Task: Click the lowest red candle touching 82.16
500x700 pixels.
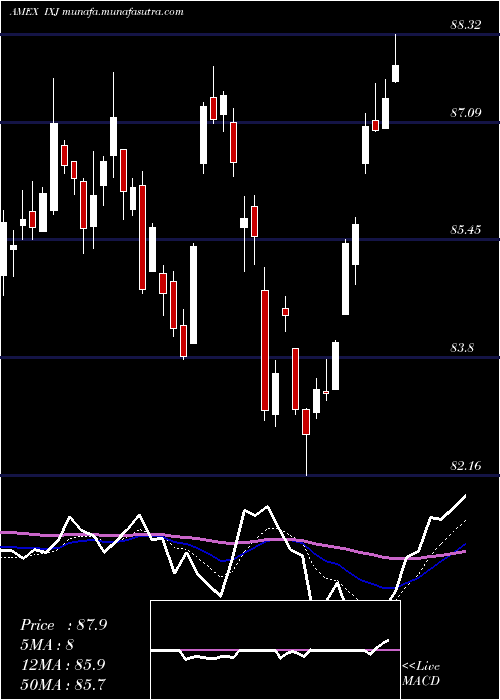Action: (x=306, y=421)
